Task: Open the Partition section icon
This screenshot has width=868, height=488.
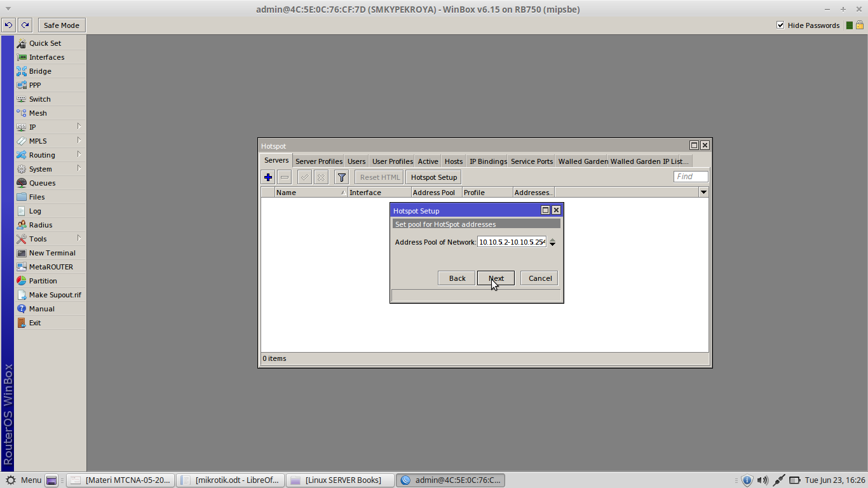Action: click(x=22, y=281)
